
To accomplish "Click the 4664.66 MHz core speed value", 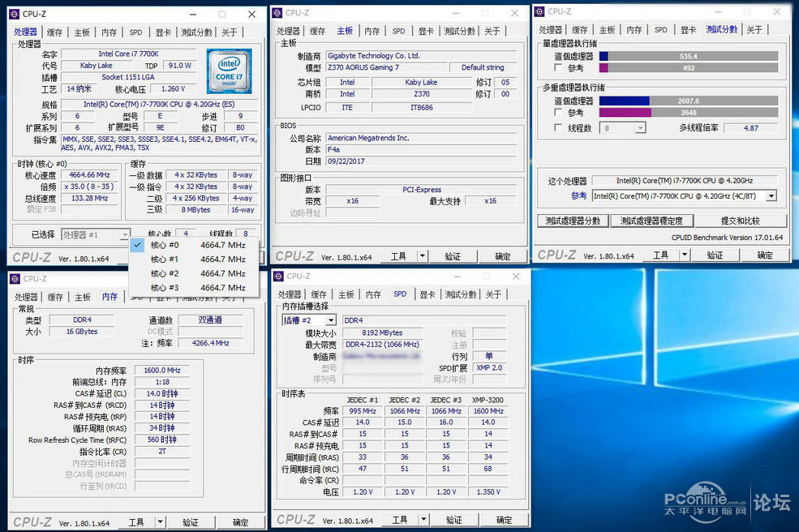I will tap(89, 175).
